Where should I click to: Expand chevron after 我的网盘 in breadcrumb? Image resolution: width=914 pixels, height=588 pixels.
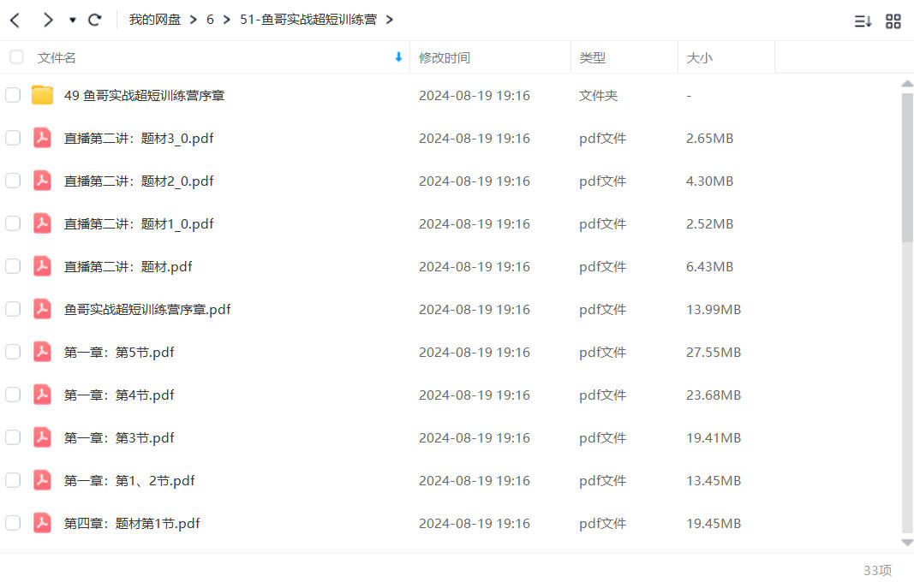coord(194,20)
